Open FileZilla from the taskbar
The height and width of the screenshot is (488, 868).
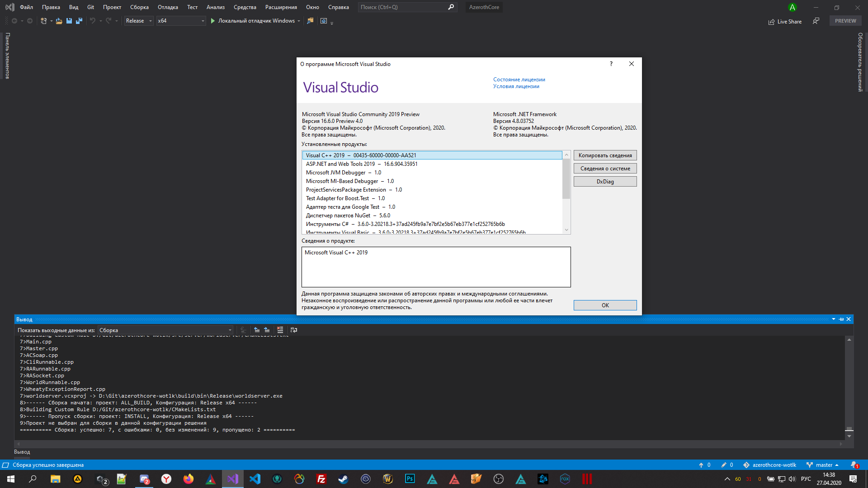coord(321,479)
